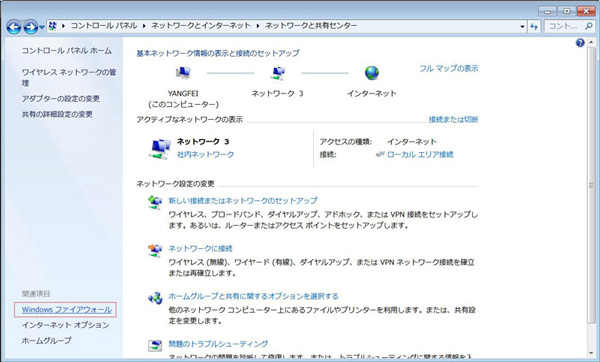The image size is (600, 362).
Task: Open フル マップの表示
Action: point(449,68)
